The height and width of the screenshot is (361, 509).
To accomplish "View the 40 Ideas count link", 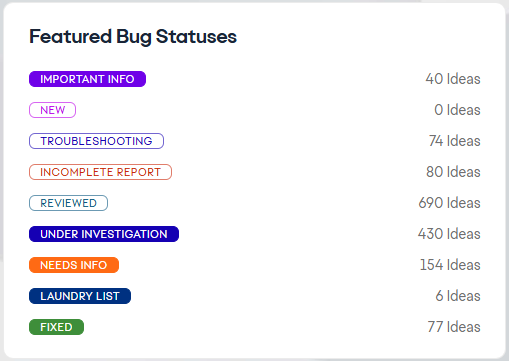I will (453, 79).
